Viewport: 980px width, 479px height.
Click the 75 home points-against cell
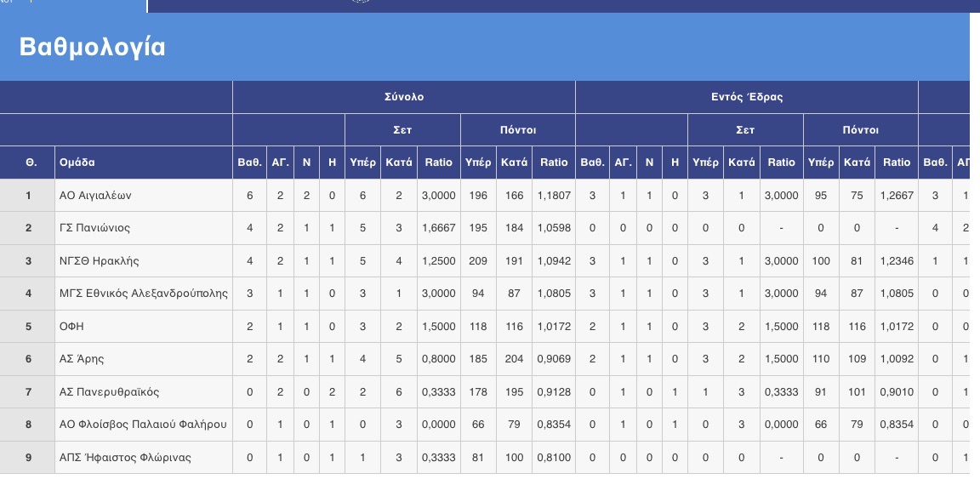pos(857,196)
